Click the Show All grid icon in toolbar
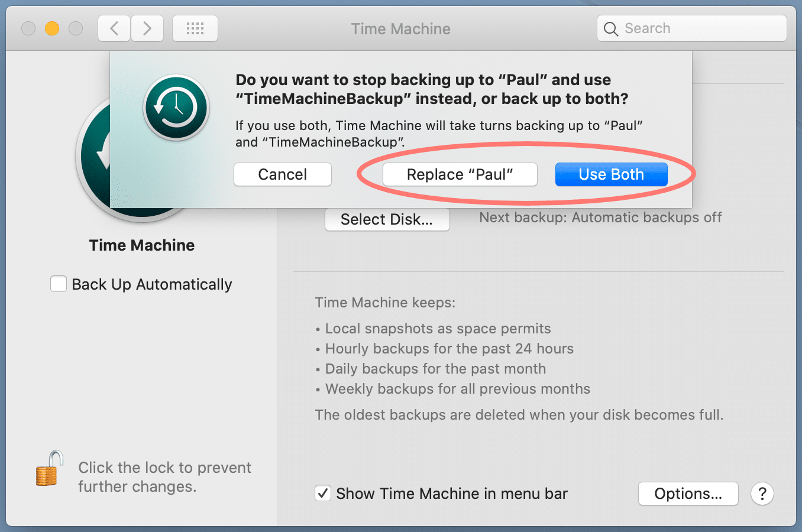 coord(195,28)
